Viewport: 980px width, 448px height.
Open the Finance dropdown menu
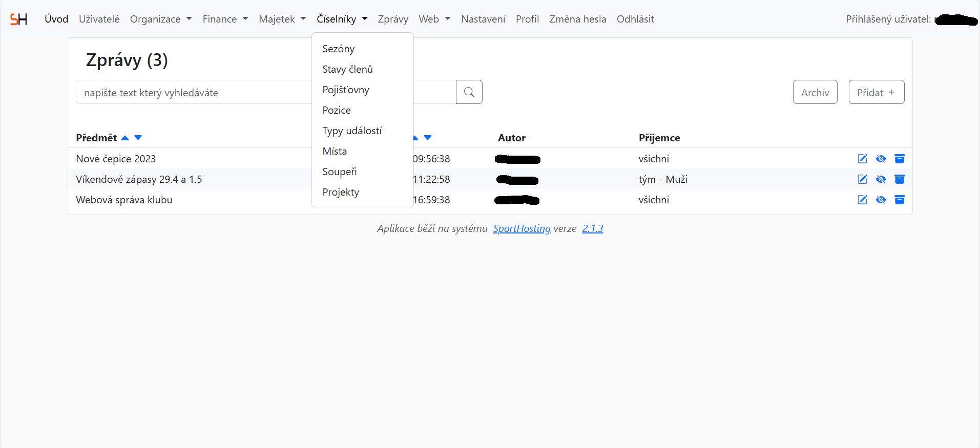pyautogui.click(x=225, y=19)
